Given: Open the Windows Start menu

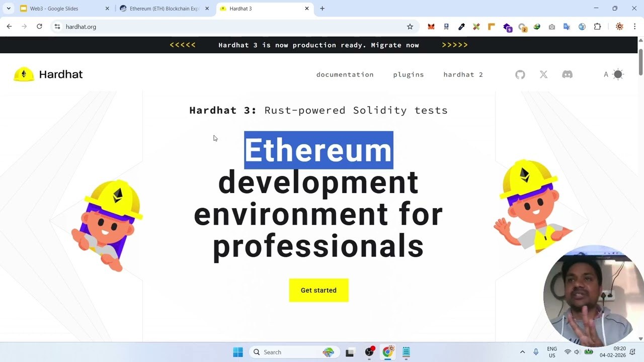Looking at the screenshot, I should pos(238,352).
